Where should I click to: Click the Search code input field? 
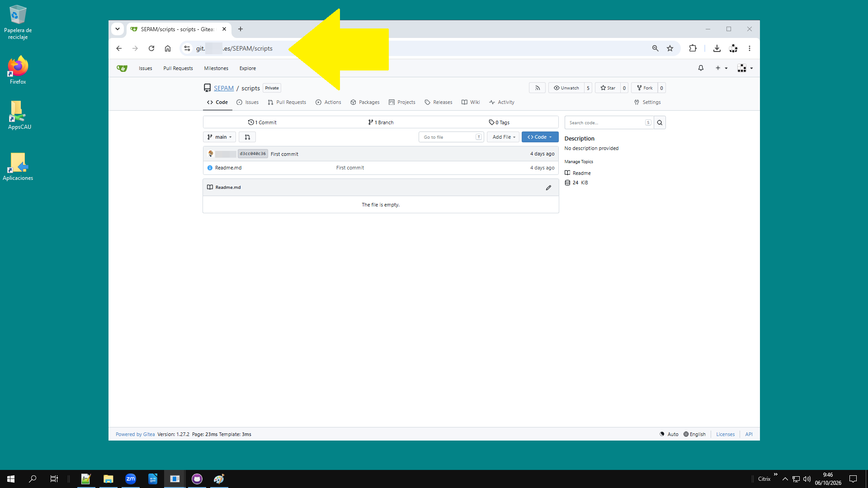pyautogui.click(x=609, y=122)
